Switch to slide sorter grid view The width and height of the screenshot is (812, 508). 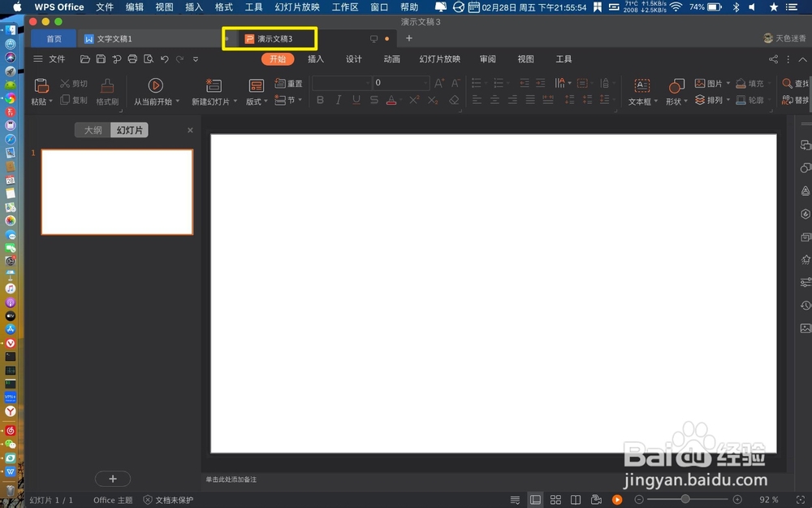coord(555,500)
